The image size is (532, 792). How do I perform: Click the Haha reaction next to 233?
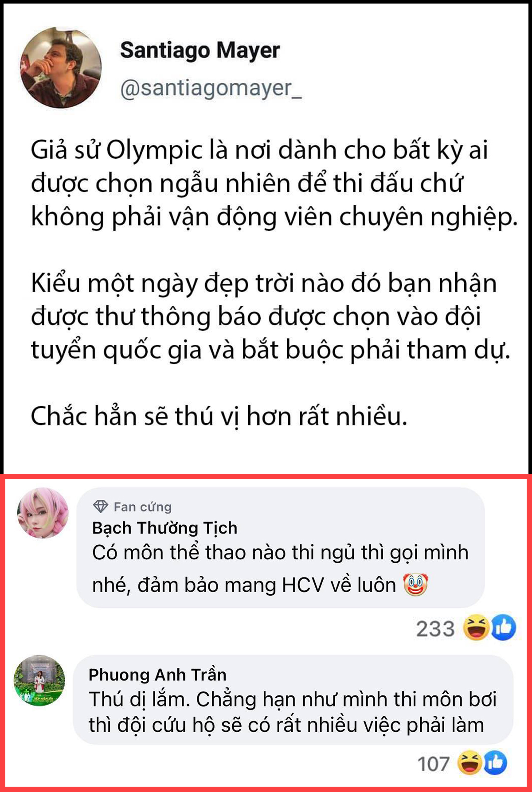point(476,628)
